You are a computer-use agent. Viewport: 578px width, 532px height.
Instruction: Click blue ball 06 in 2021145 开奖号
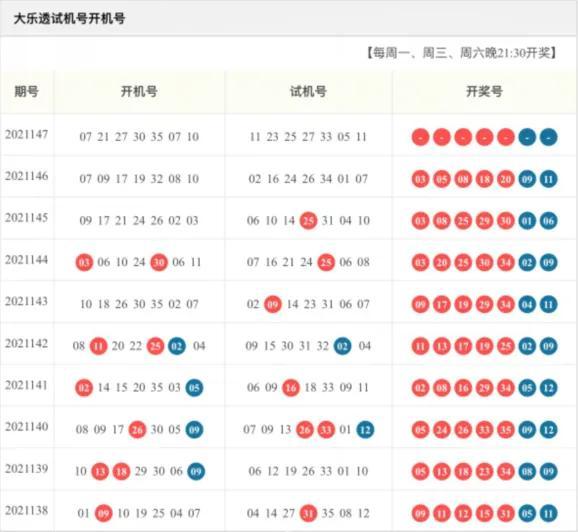pos(548,221)
